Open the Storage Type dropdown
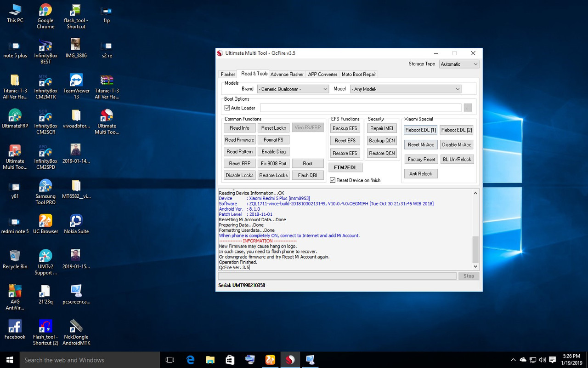 tap(459, 64)
